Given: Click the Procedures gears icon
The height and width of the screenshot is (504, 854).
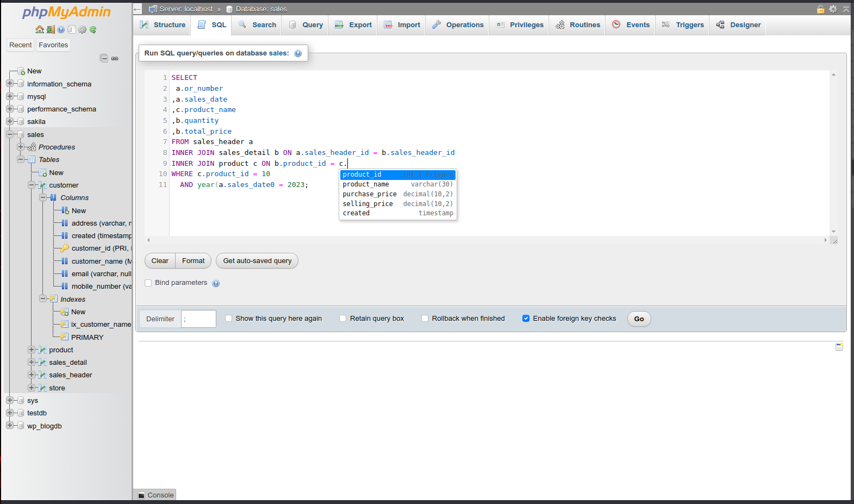Looking at the screenshot, I should [x=32, y=147].
